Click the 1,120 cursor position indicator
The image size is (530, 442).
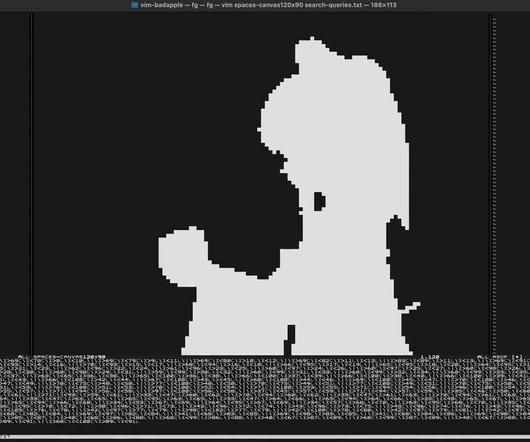429,357
